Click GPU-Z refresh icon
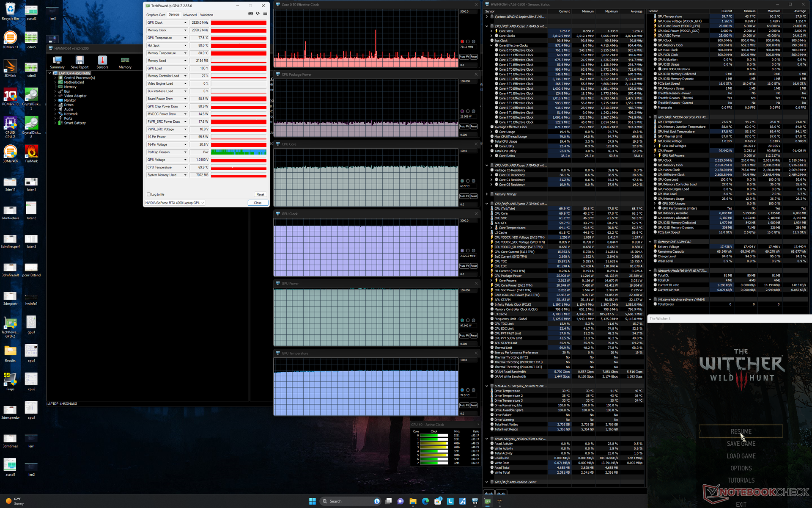Image resolution: width=812 pixels, height=508 pixels. pyautogui.click(x=258, y=14)
